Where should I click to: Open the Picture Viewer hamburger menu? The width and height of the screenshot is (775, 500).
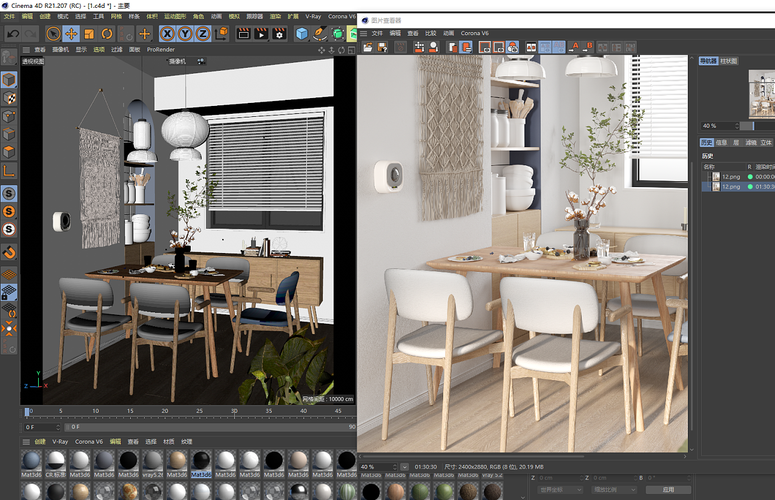(363, 33)
